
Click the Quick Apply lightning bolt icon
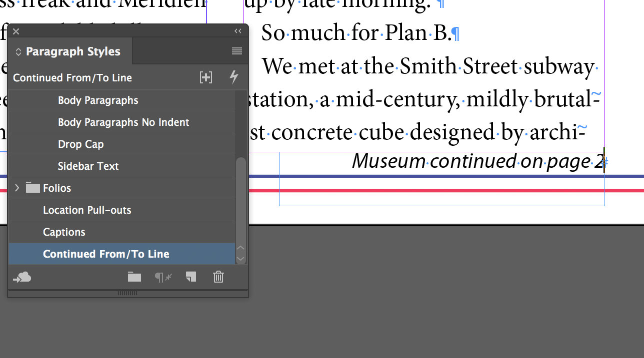[x=233, y=77]
